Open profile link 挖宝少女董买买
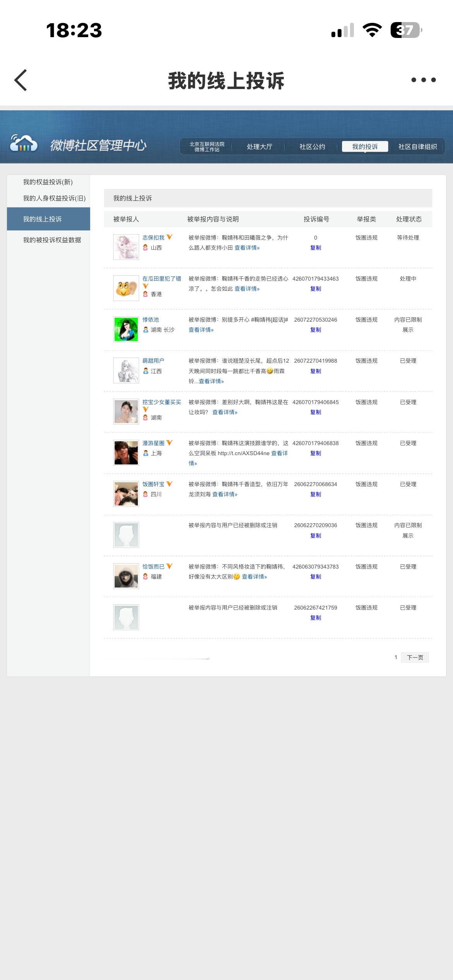This screenshot has width=453, height=980. tap(161, 402)
